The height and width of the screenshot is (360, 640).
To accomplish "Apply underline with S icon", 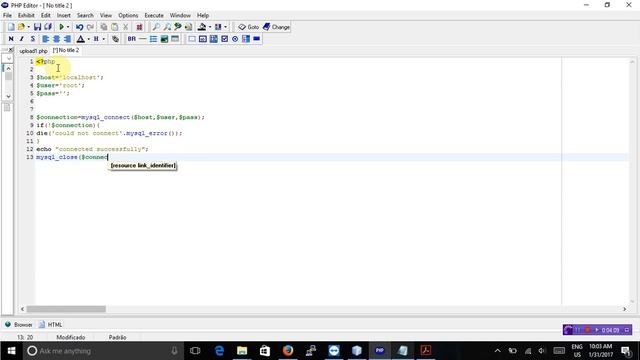I will [x=32, y=39].
